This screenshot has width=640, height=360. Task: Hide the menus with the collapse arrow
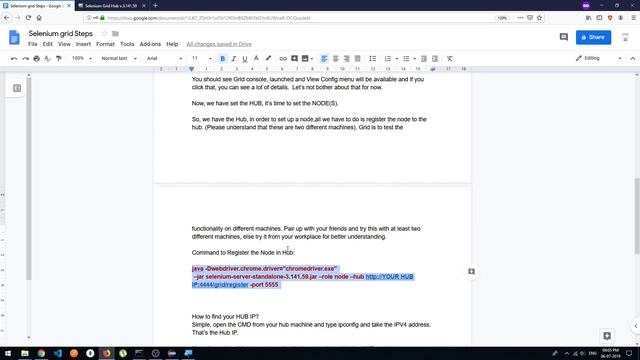pyautogui.click(x=632, y=59)
